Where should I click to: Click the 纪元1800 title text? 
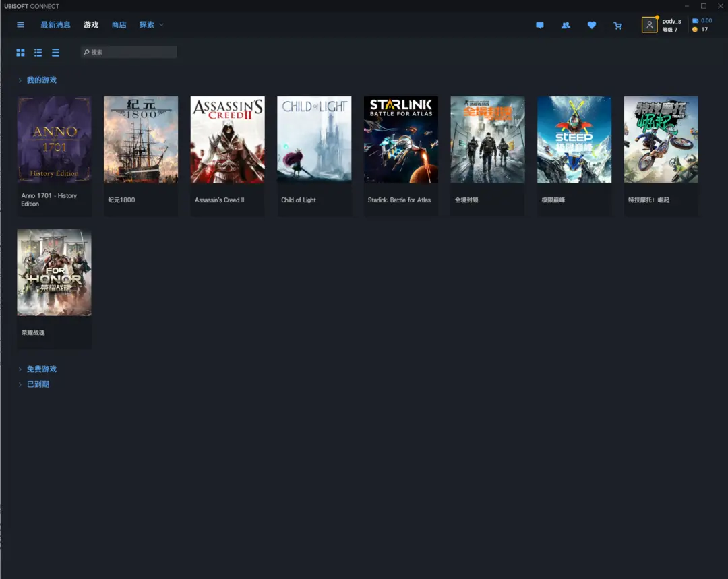tap(121, 200)
